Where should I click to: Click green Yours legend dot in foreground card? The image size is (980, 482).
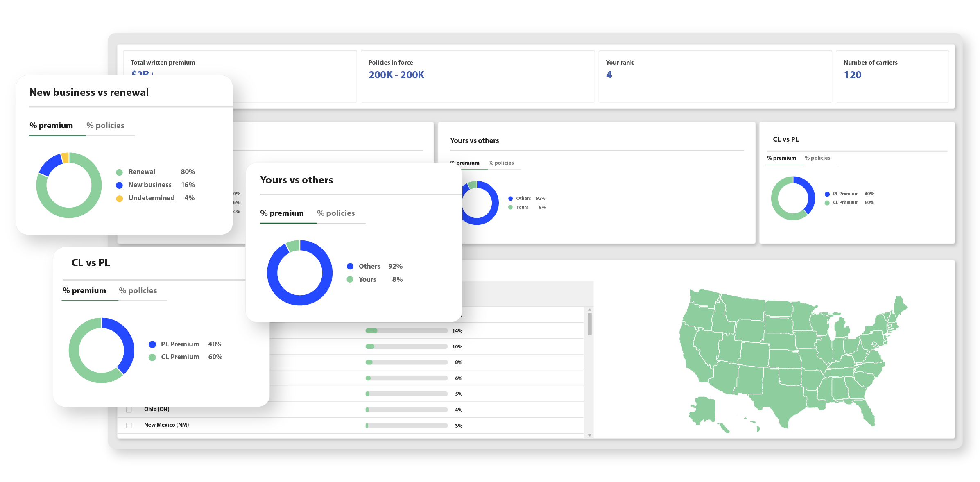[x=350, y=279]
